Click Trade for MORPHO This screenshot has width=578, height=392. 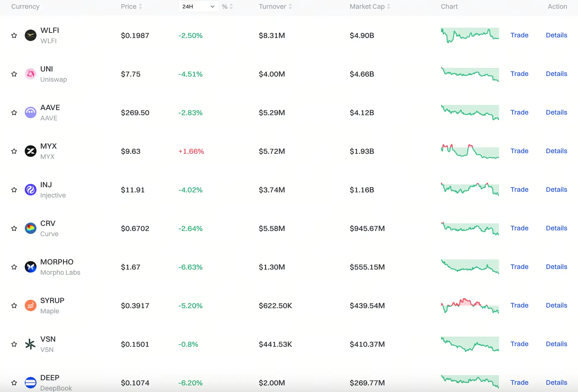point(519,267)
